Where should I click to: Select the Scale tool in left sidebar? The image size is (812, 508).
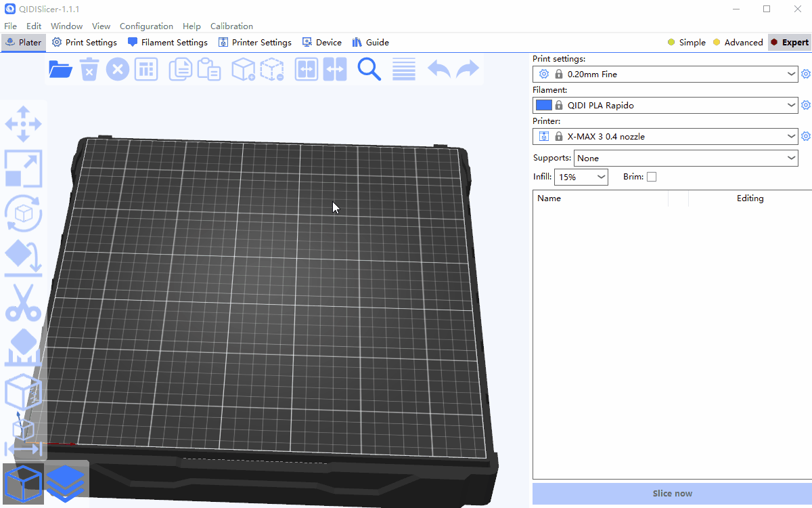tap(24, 169)
